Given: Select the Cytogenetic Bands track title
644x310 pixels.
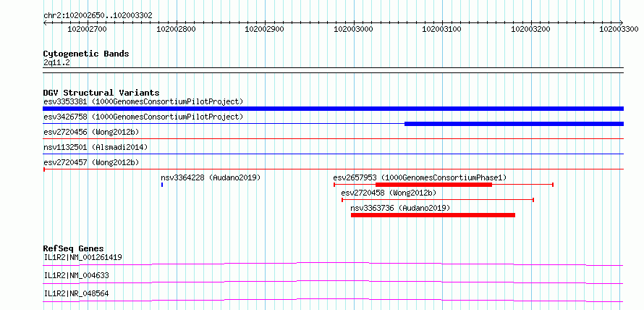Looking at the screenshot, I should pos(86,54).
